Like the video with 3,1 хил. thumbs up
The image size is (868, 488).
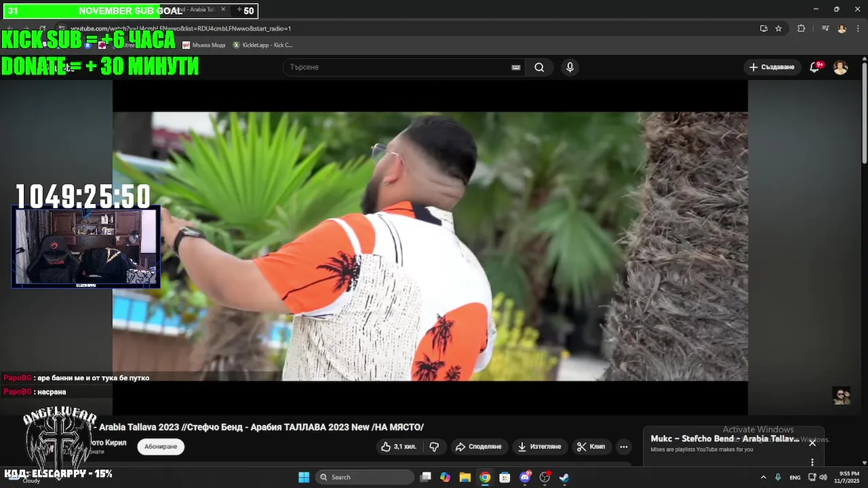pyautogui.click(x=399, y=447)
